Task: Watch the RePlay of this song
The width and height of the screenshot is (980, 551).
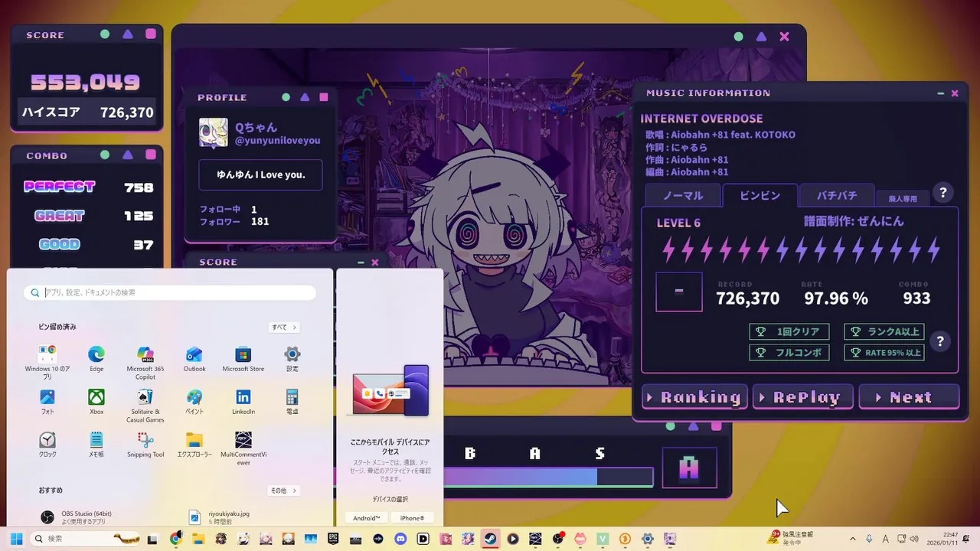Action: point(802,397)
